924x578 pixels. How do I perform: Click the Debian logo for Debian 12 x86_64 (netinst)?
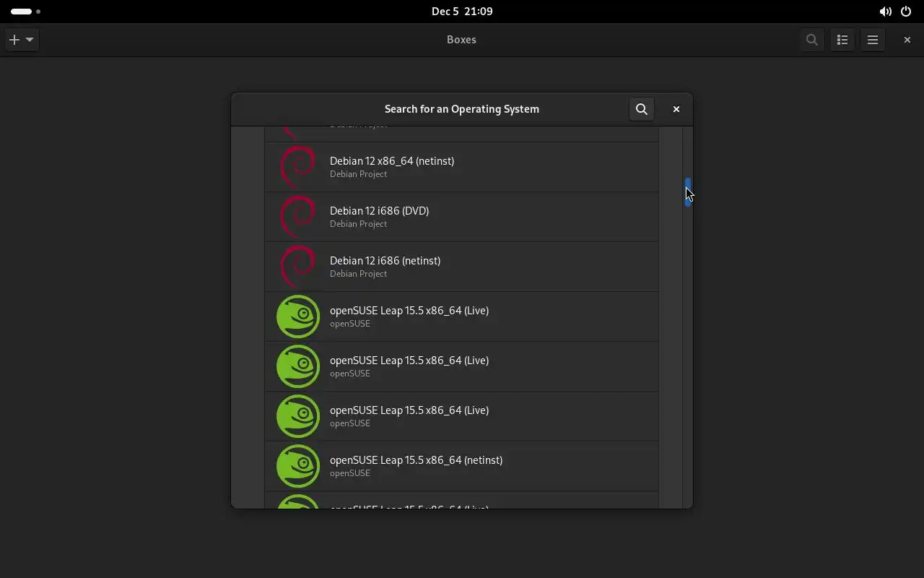[x=298, y=167]
